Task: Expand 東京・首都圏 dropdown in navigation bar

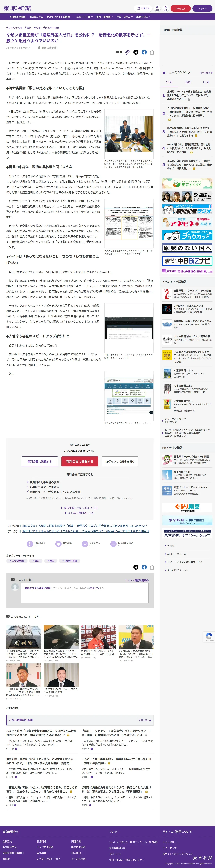Action: [104, 17]
